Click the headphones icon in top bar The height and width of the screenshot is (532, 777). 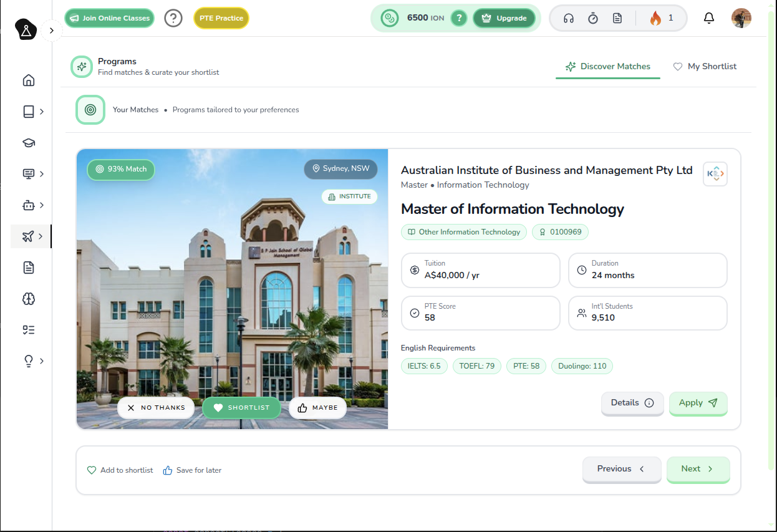point(568,18)
